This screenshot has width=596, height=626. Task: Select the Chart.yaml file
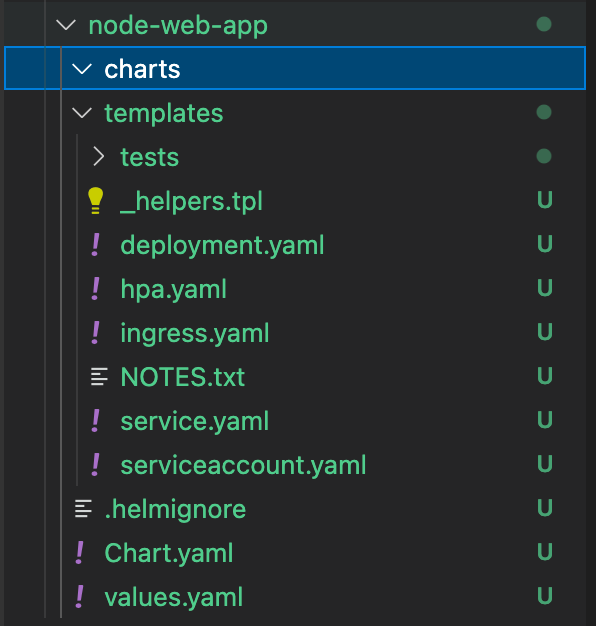(x=168, y=553)
